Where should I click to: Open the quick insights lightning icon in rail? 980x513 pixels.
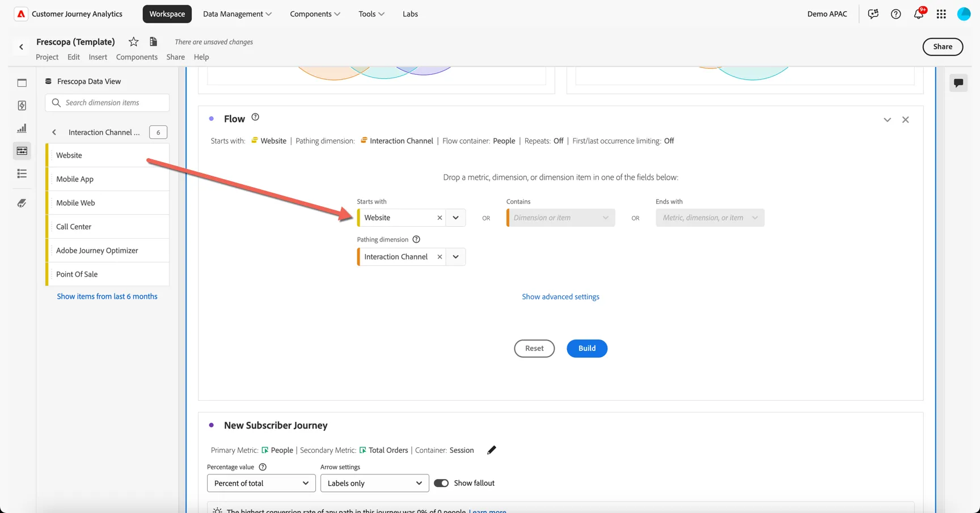[x=22, y=105]
